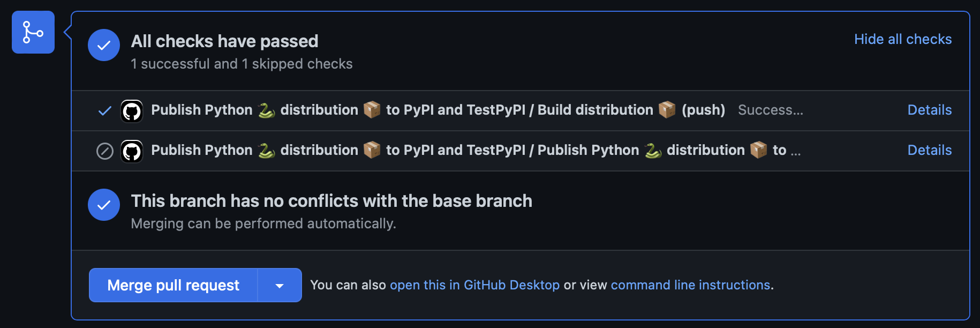Viewport: 980px width, 328px height.
Task: Open Details for the skipped Publish check
Action: (929, 150)
